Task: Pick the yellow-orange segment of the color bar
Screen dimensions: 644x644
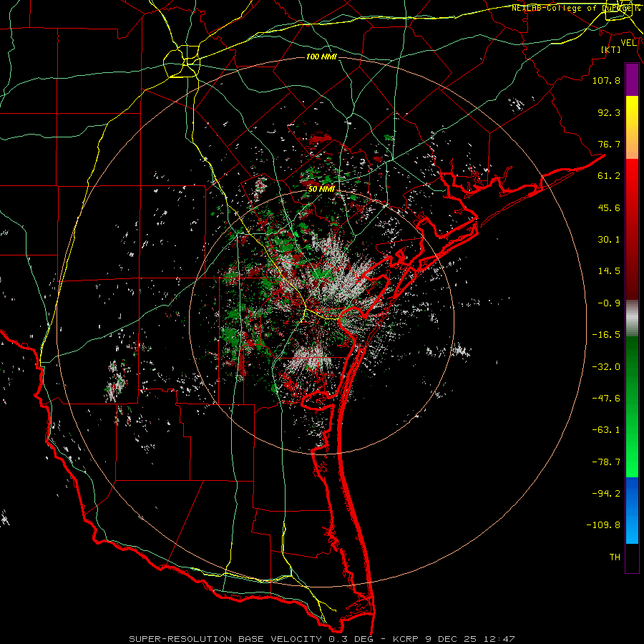Action: pyautogui.click(x=632, y=127)
